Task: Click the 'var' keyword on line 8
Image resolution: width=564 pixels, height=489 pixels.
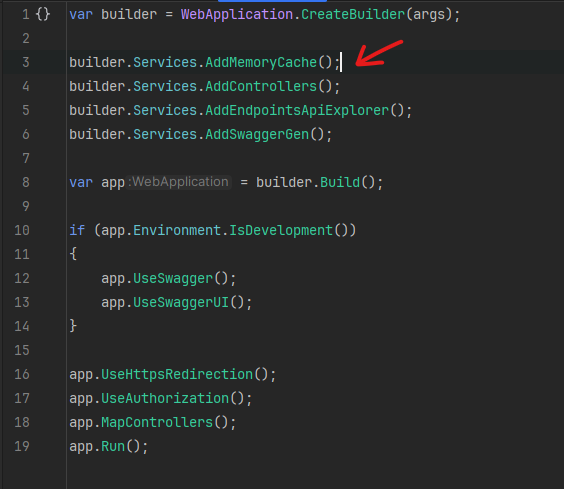Action: tap(81, 182)
